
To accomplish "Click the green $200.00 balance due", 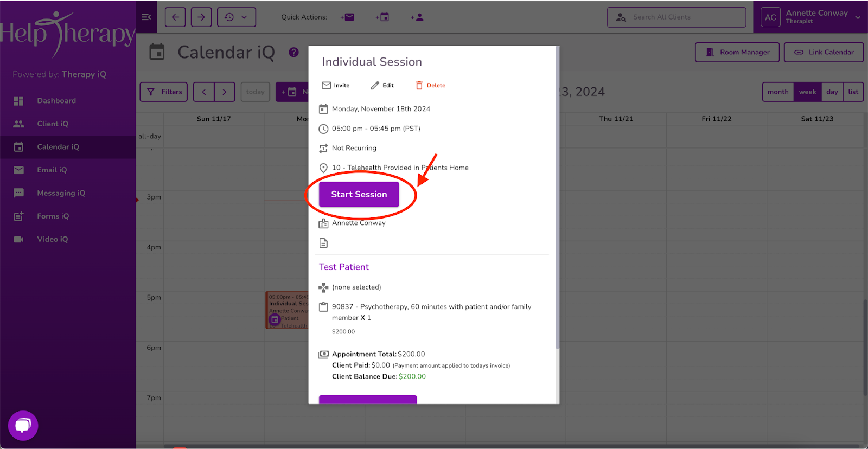I will (x=412, y=376).
